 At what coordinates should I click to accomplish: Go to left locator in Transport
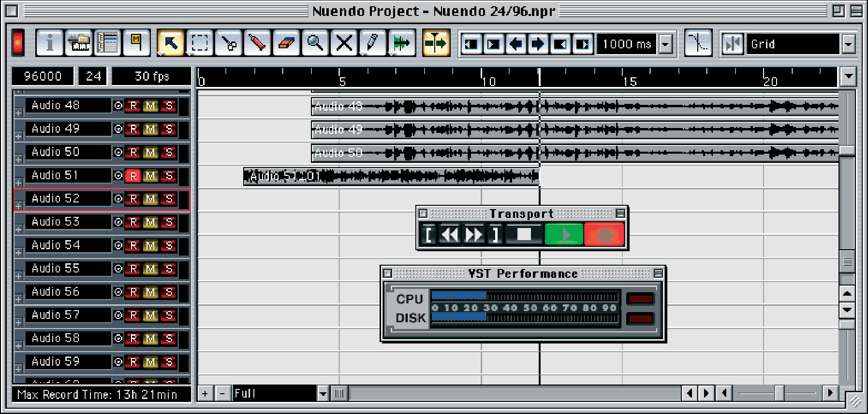[x=428, y=235]
